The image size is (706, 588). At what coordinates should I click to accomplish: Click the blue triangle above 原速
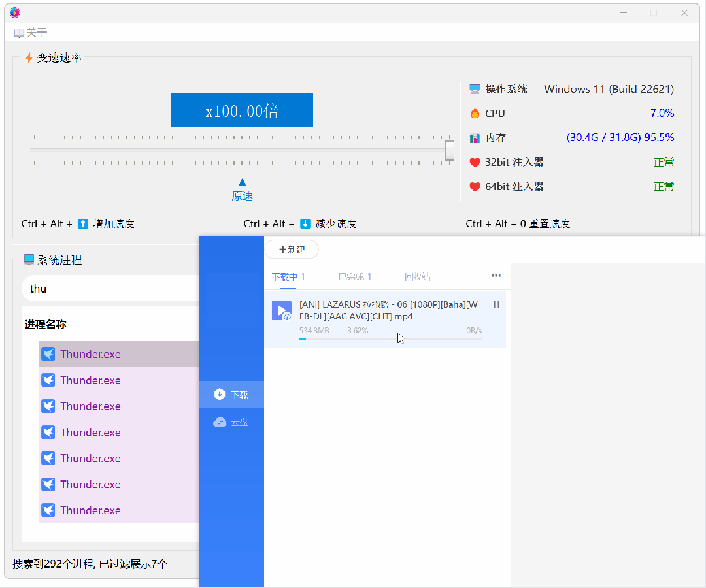[x=243, y=182]
